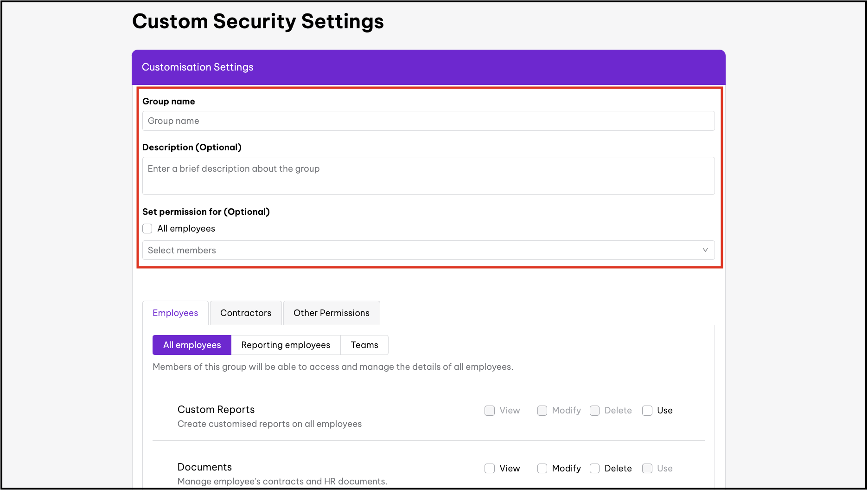Click the Customisation Settings header bar
This screenshot has width=868, height=490.
click(428, 67)
